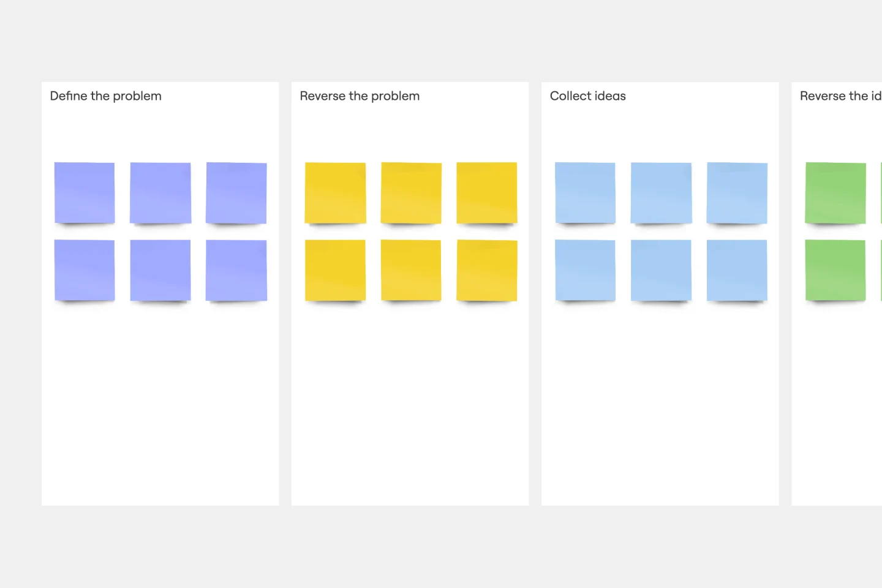This screenshot has height=588, width=882.
Task: Pick the bottom-left blue sticky note
Action: click(x=585, y=270)
